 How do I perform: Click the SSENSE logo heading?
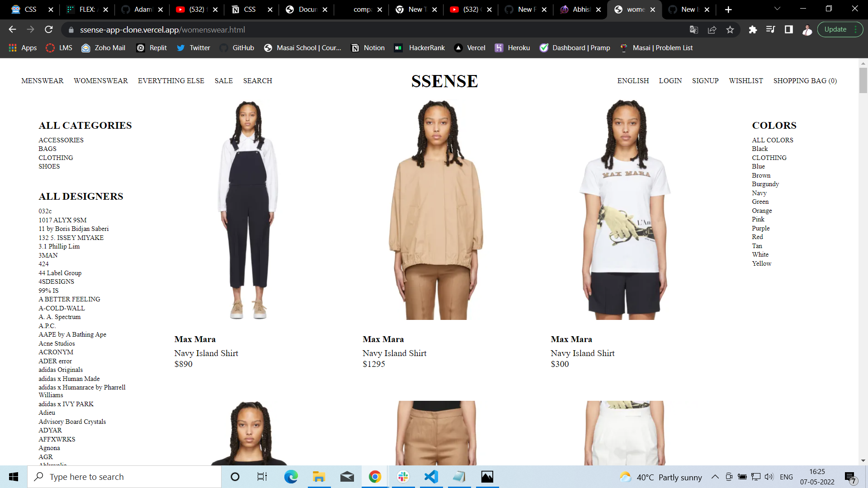444,81
